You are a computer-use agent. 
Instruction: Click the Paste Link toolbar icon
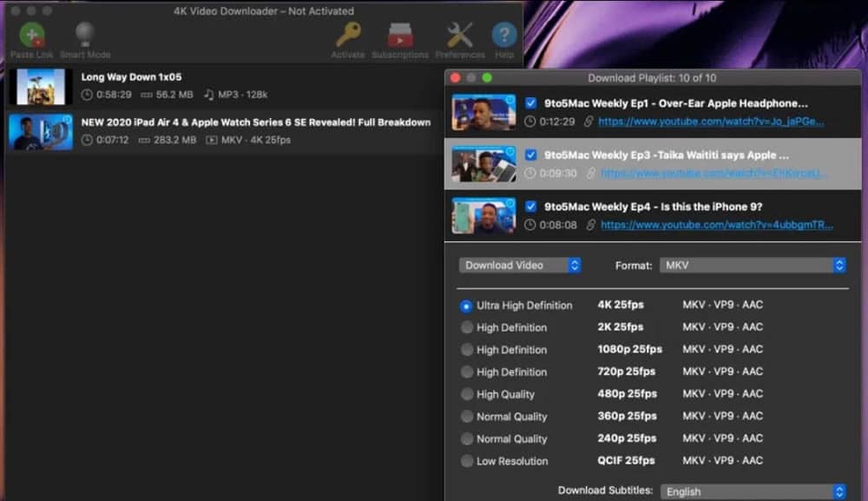(32, 36)
